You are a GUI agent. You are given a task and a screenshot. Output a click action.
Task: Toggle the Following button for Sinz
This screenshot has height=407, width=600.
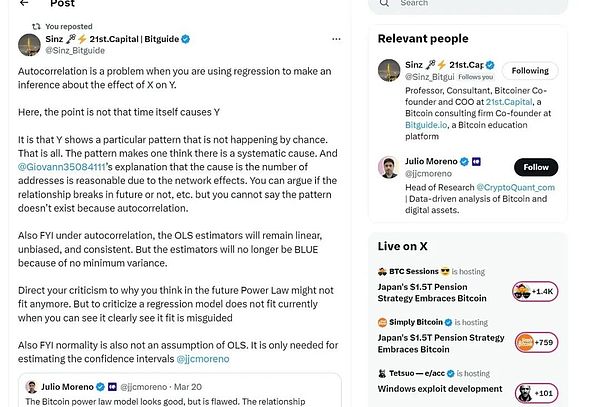[x=530, y=71]
